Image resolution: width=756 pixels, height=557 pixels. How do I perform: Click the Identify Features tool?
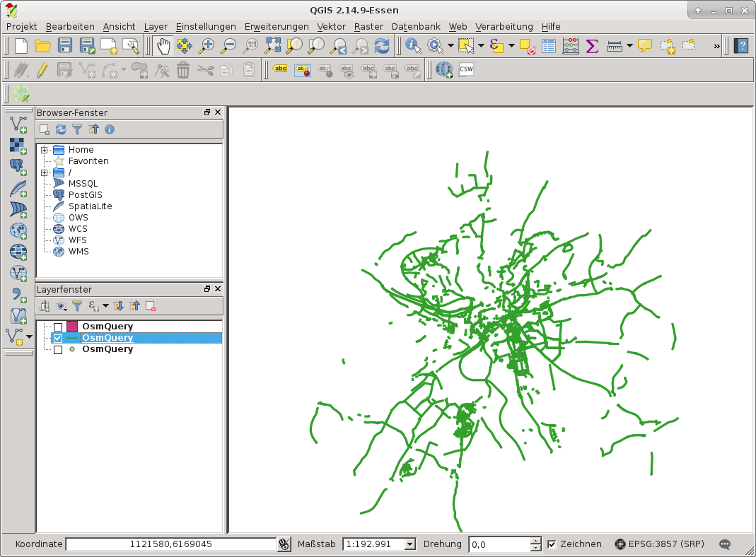pos(413,47)
